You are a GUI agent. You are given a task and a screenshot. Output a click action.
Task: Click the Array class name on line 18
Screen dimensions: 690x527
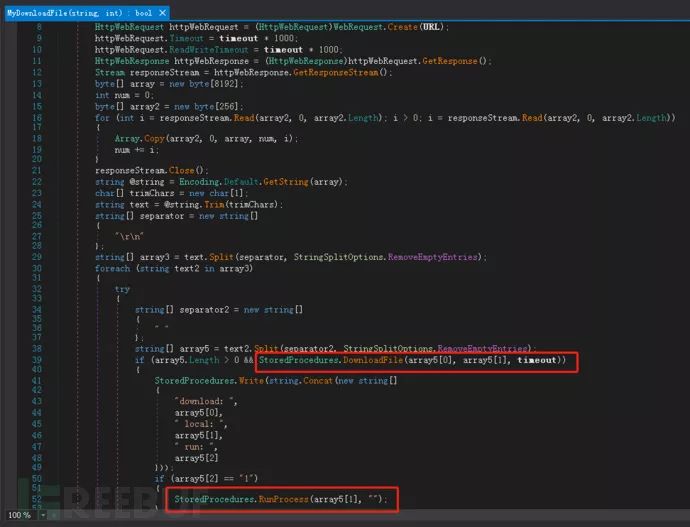127,139
